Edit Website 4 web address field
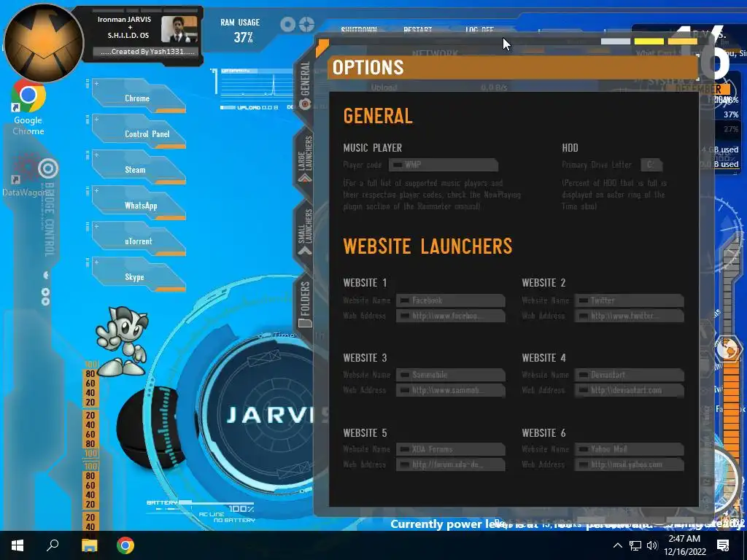The image size is (747, 560). click(x=630, y=390)
